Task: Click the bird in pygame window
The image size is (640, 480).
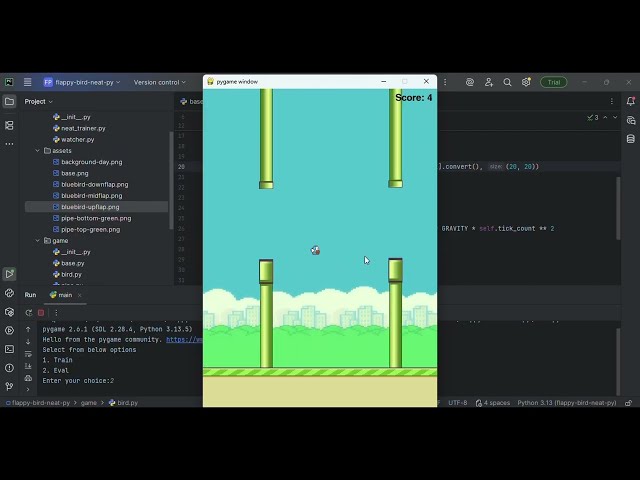Action: pos(316,251)
